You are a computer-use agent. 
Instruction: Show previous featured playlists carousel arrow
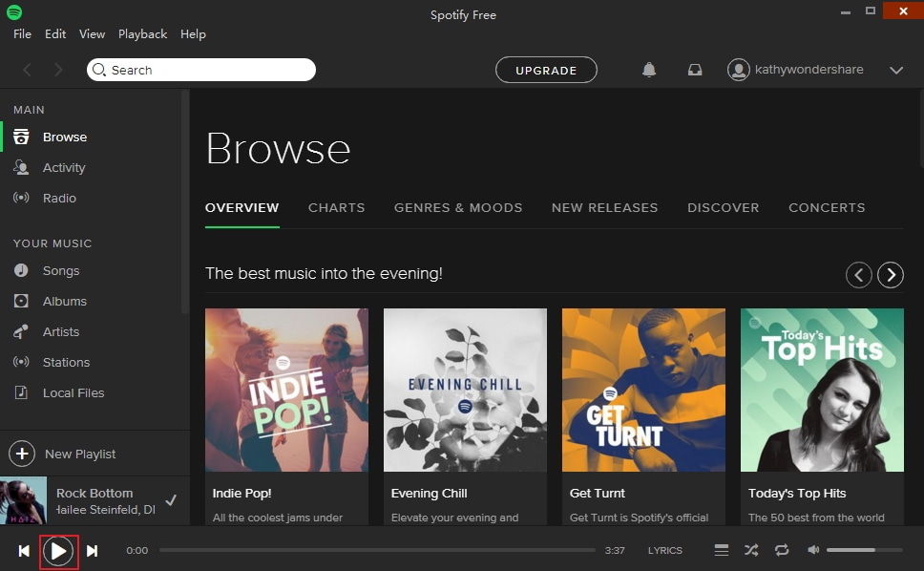pyautogui.click(x=858, y=275)
